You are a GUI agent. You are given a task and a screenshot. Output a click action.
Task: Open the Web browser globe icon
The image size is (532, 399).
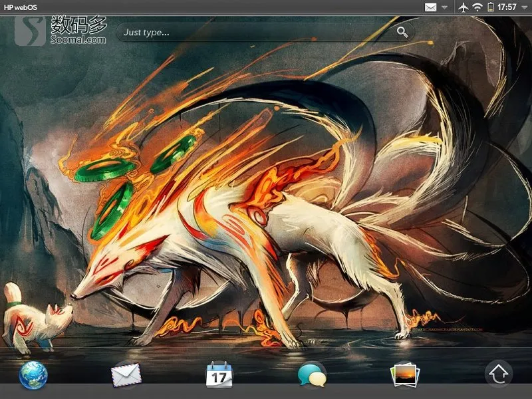click(33, 375)
